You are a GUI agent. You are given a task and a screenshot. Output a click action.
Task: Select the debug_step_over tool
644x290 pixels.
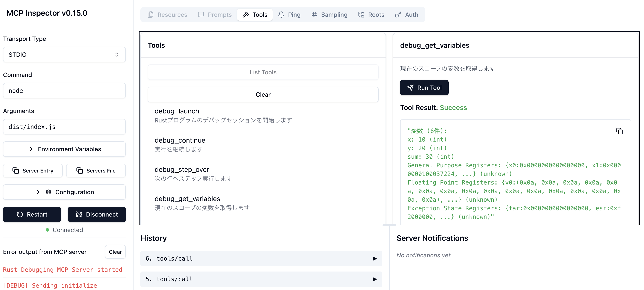point(181,170)
